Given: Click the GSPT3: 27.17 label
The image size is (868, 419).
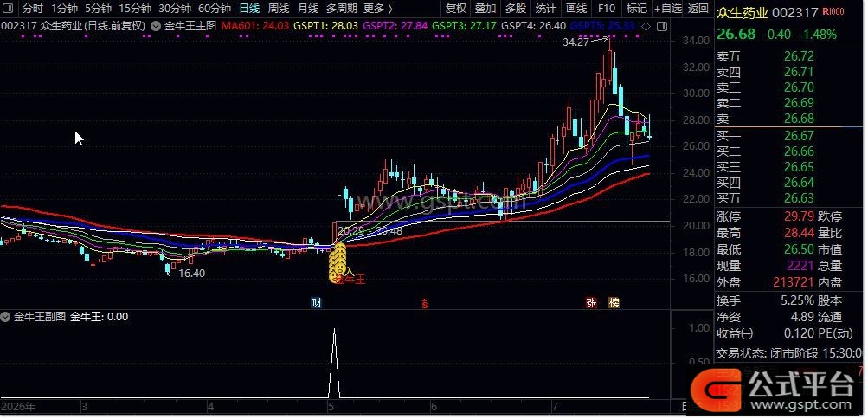Looking at the screenshot, I should [x=464, y=25].
